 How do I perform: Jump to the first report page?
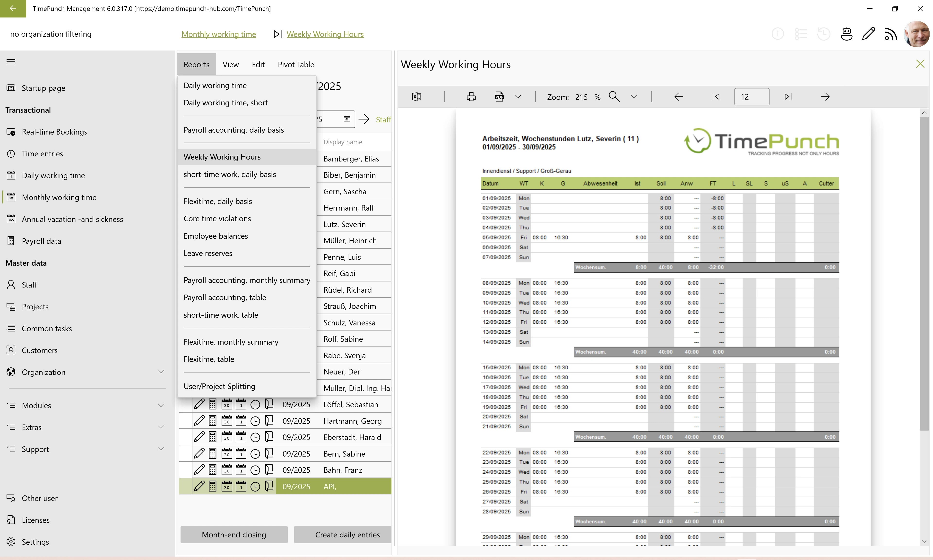[716, 97]
